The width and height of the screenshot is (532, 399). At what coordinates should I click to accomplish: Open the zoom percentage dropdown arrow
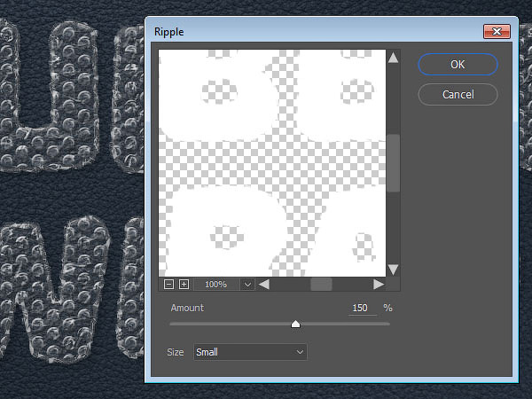point(247,285)
